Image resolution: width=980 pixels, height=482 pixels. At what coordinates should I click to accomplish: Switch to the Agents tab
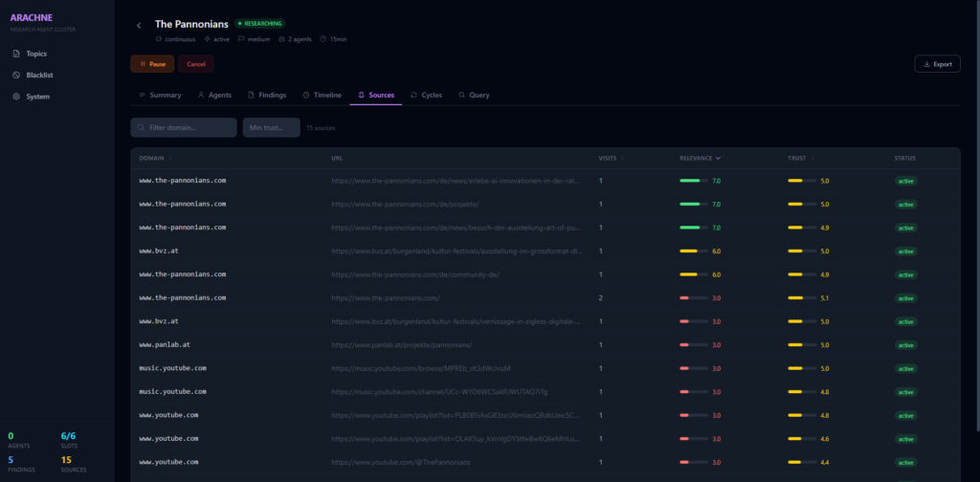(x=214, y=95)
